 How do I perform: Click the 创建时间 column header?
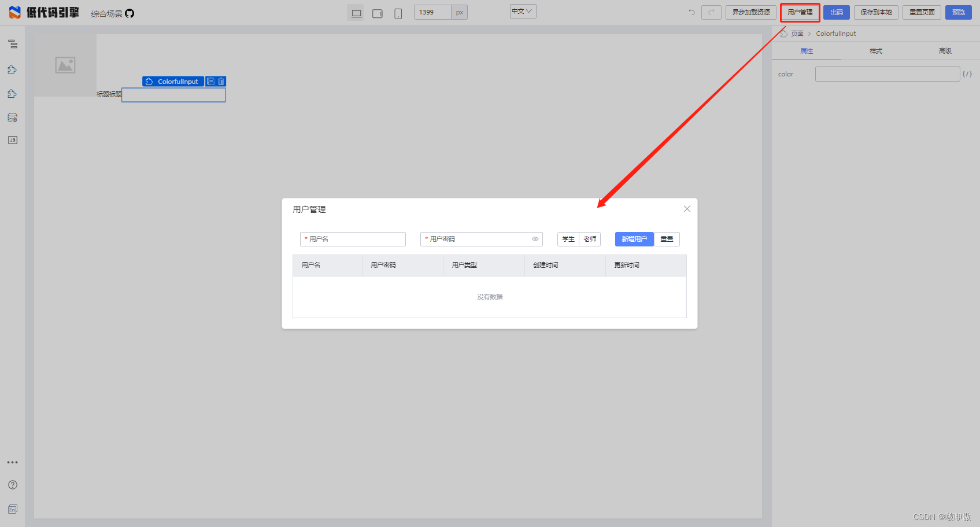click(x=565, y=265)
